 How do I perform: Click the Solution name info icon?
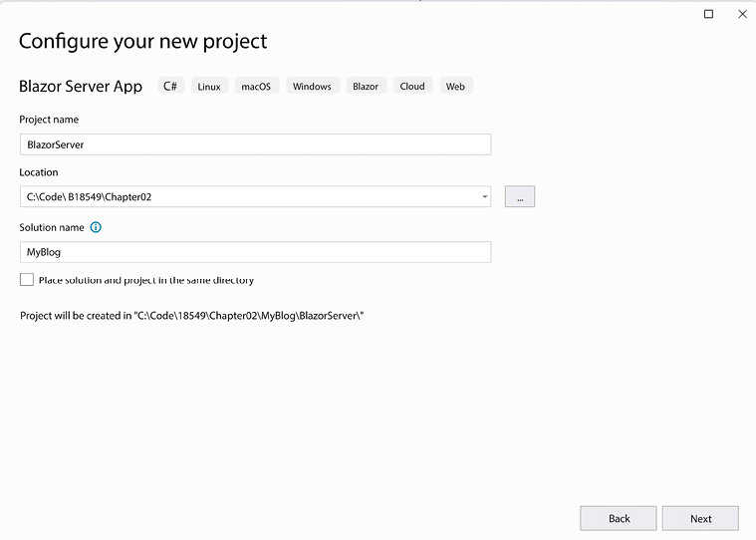click(x=96, y=227)
